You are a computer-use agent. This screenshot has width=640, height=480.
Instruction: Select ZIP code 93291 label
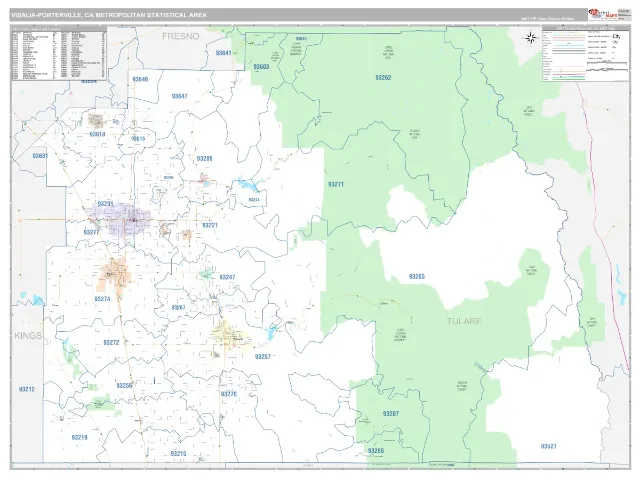105,204
